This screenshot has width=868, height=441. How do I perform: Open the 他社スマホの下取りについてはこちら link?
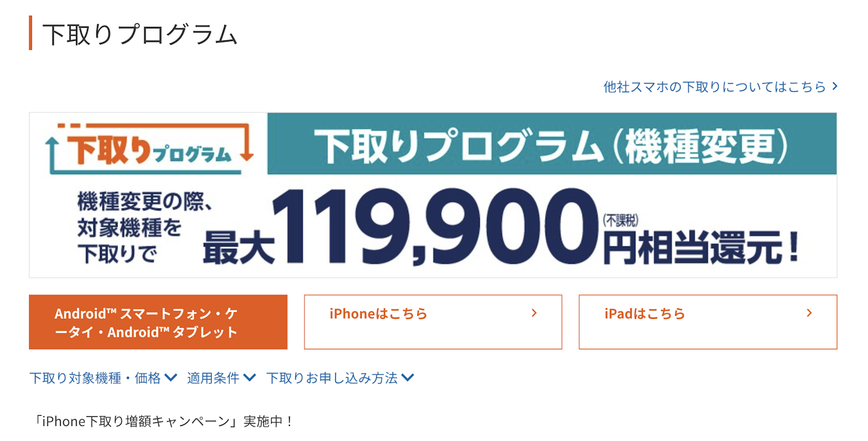coord(714,87)
